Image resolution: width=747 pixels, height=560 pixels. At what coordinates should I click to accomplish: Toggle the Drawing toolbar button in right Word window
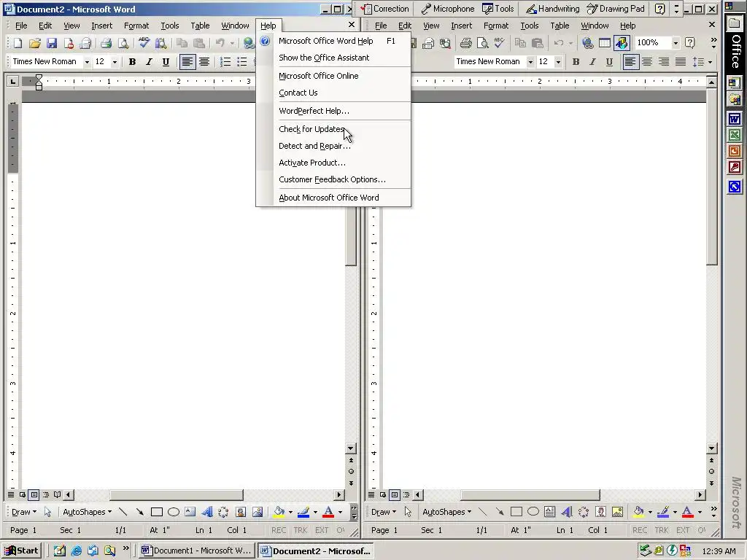(x=622, y=43)
